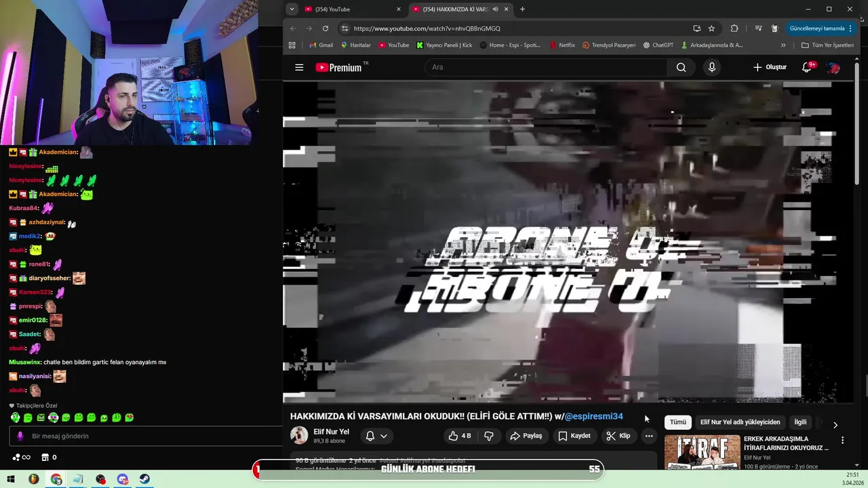Viewport: 868px width, 488px height.
Task: Click the glitching video player area
Action: point(567,242)
